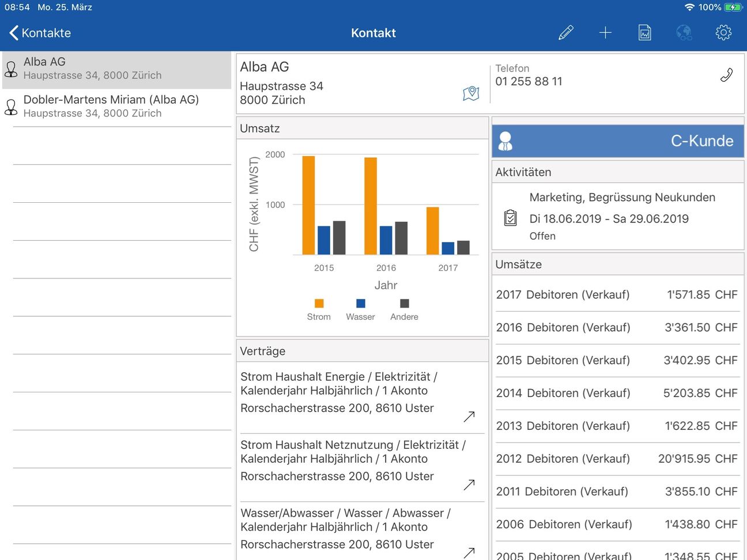Tap the C-Kunde banner
Viewport: 747px width, 560px height.
coord(618,141)
